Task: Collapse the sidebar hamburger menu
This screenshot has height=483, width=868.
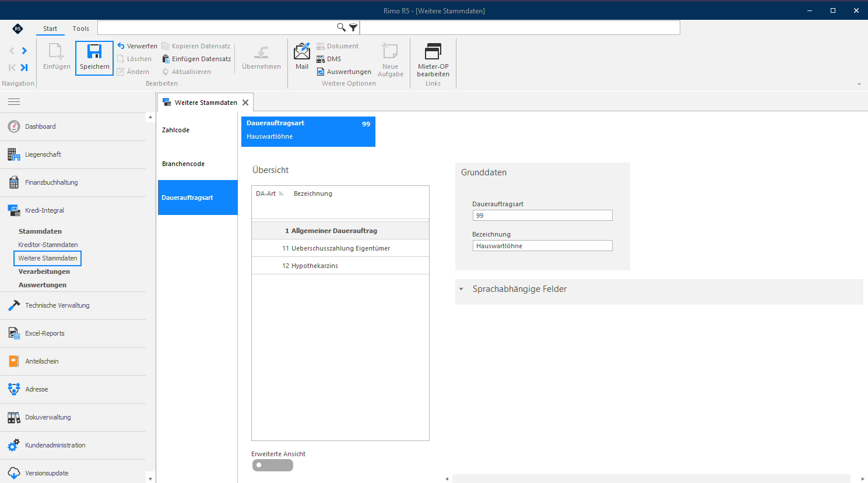Action: click(x=14, y=101)
